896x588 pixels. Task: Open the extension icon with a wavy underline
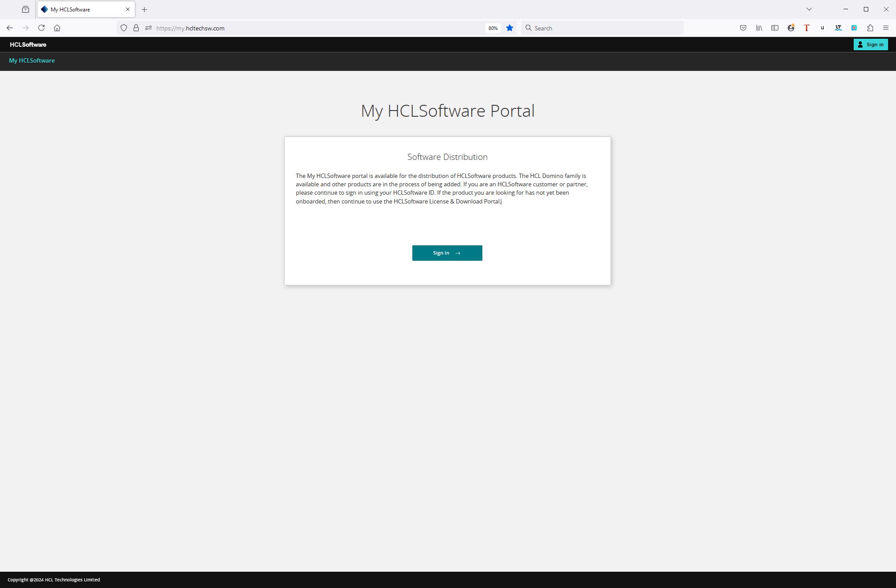838,28
